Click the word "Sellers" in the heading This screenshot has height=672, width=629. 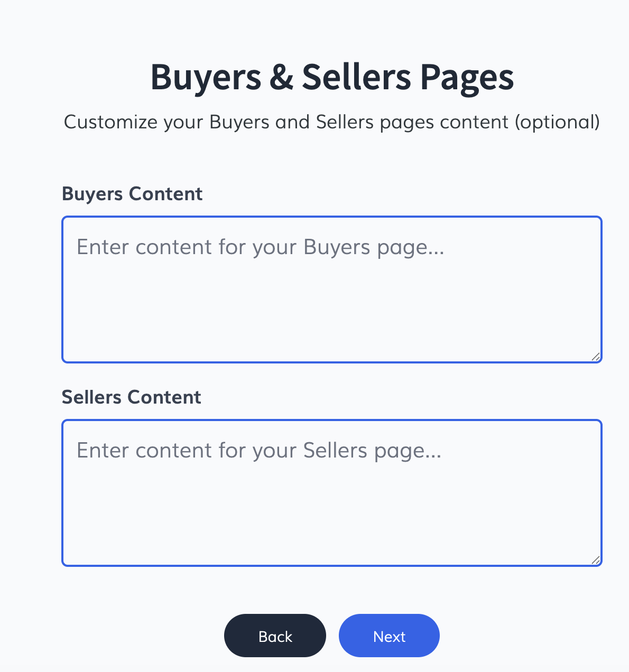(356, 77)
